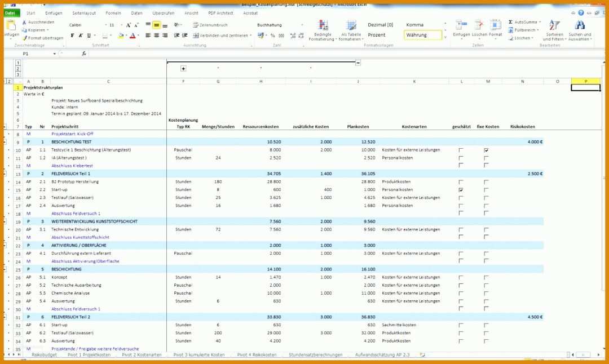The width and height of the screenshot is (609, 364).
Task: Click the Kopieren icon
Action: pyautogui.click(x=24, y=30)
